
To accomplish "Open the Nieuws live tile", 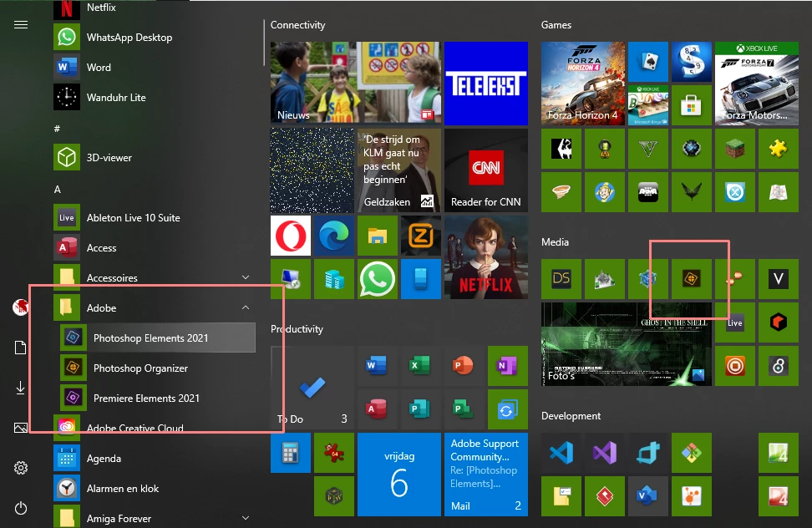I will click(x=356, y=84).
